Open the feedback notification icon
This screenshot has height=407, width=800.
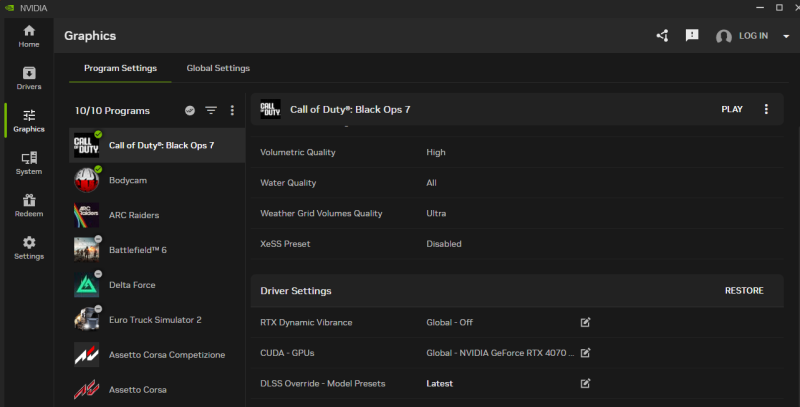click(x=692, y=36)
